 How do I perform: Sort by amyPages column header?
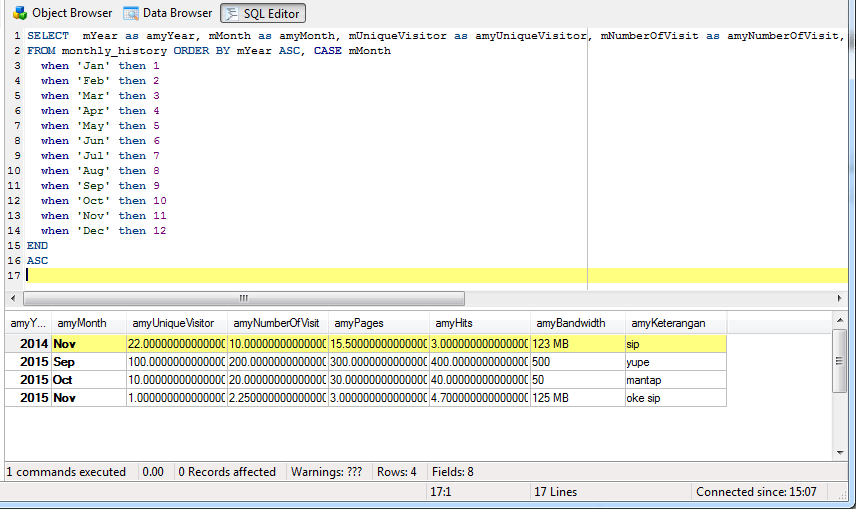pyautogui.click(x=379, y=323)
